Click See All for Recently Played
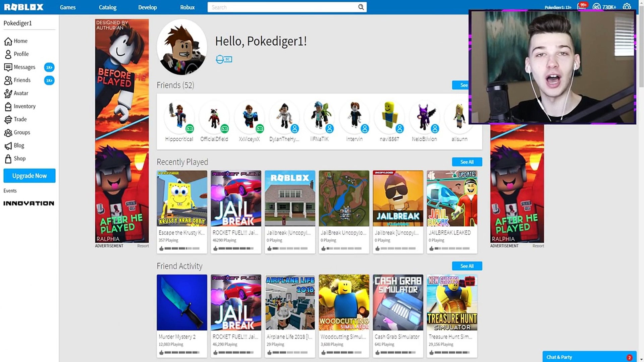 (467, 162)
